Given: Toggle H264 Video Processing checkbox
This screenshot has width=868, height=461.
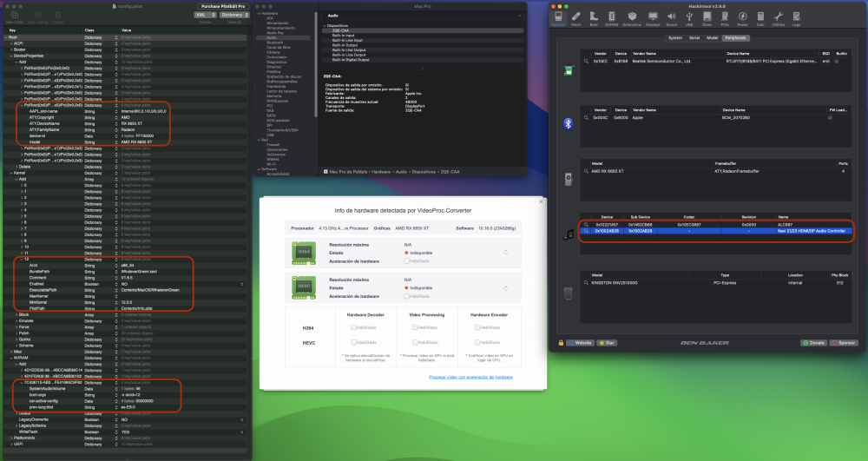Looking at the screenshot, I should pos(415,327).
